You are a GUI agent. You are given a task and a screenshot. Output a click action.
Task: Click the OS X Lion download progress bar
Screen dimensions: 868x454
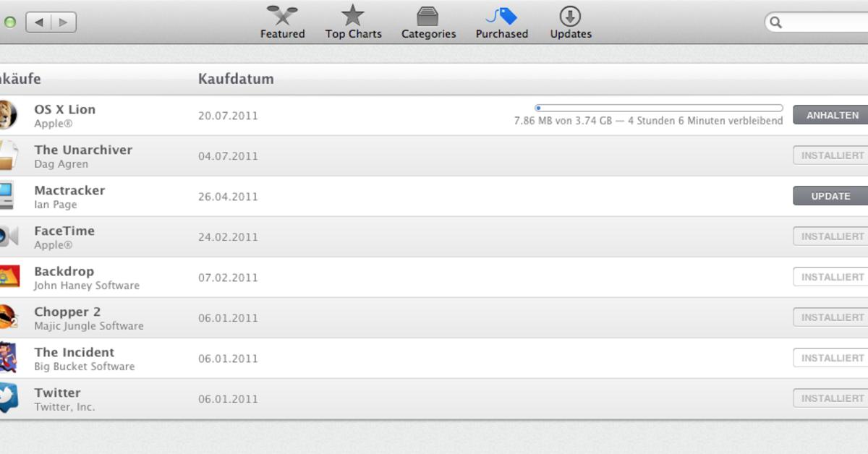[659, 108]
